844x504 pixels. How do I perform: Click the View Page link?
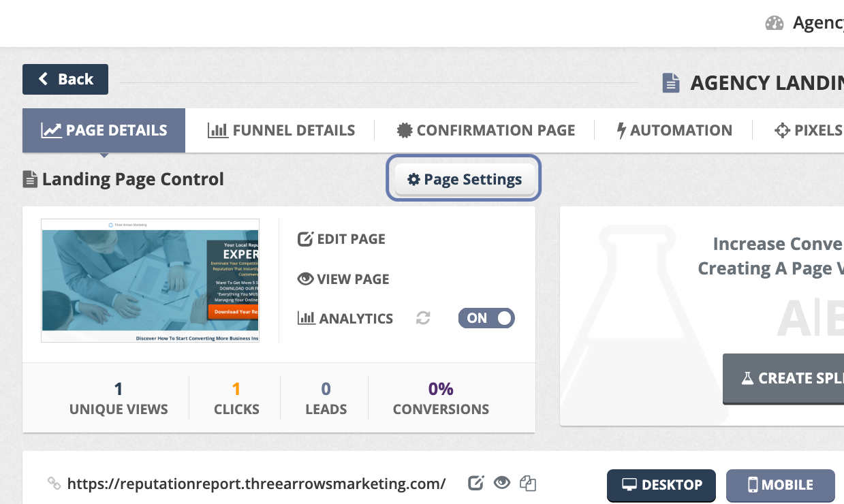[x=343, y=279]
